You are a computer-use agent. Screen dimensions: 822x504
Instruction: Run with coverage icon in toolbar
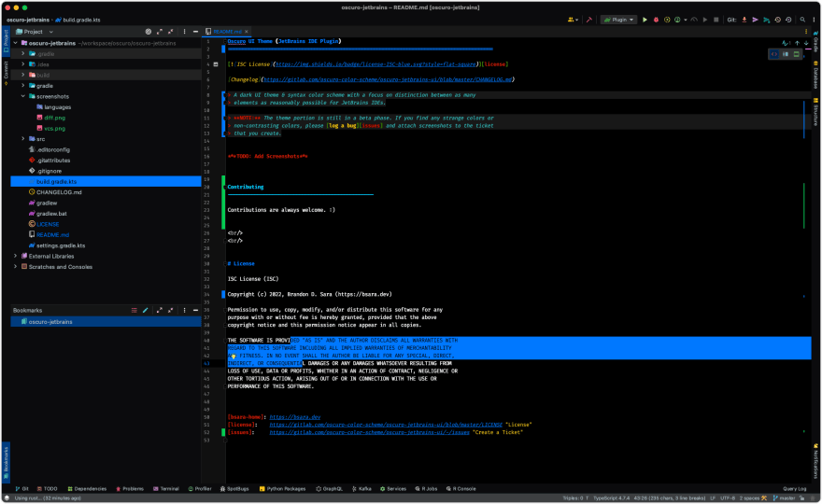(x=667, y=20)
